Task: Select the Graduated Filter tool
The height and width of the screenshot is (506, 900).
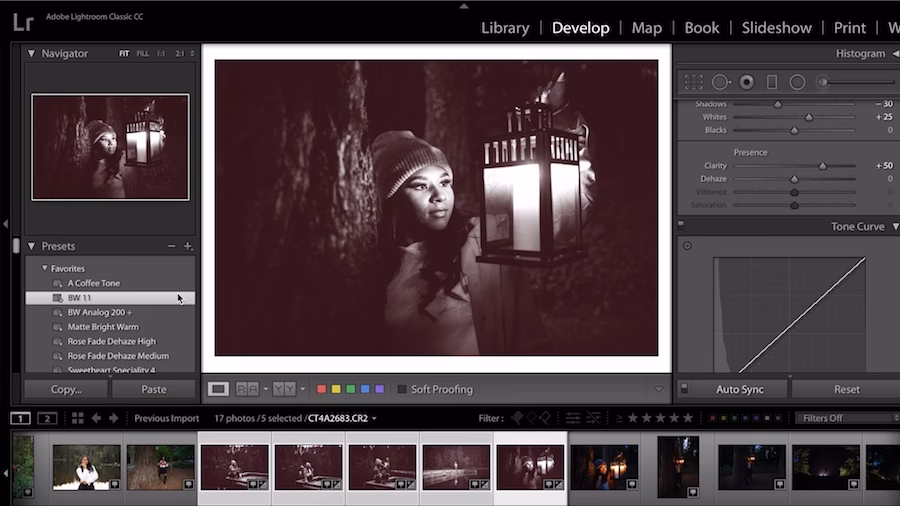Action: 771,82
